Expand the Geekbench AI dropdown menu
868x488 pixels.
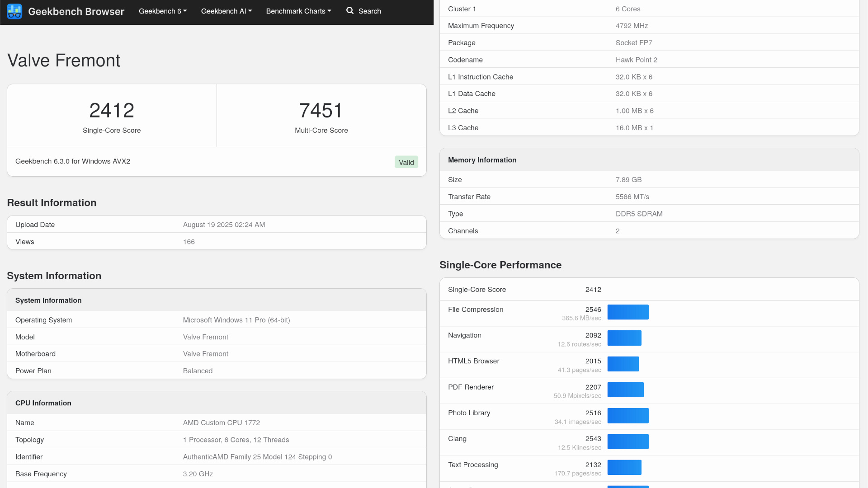coord(226,11)
